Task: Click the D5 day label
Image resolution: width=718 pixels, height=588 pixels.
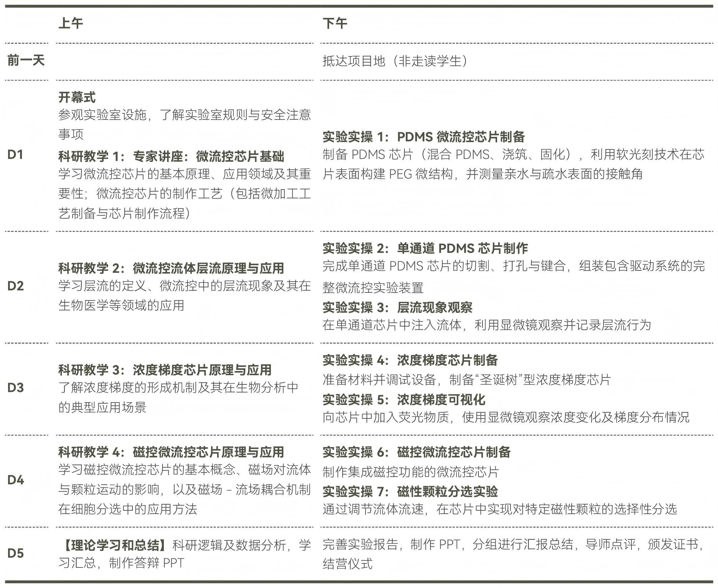Action: [16, 554]
